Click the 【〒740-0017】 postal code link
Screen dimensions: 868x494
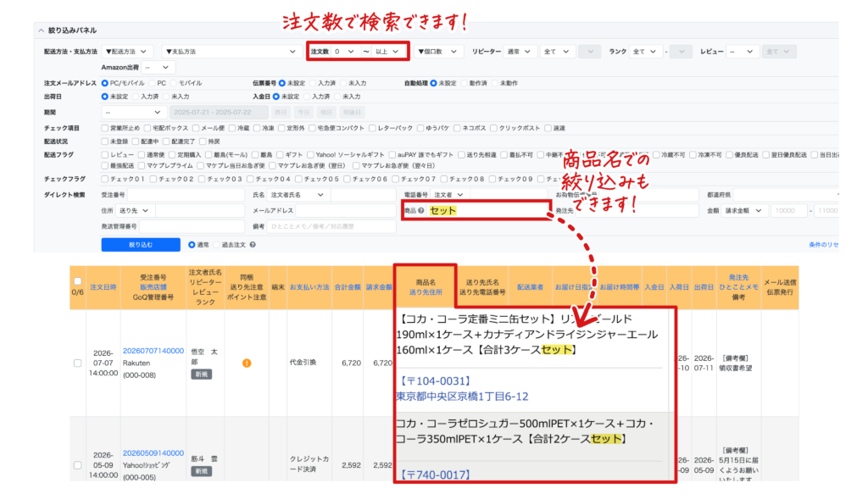pos(435,475)
